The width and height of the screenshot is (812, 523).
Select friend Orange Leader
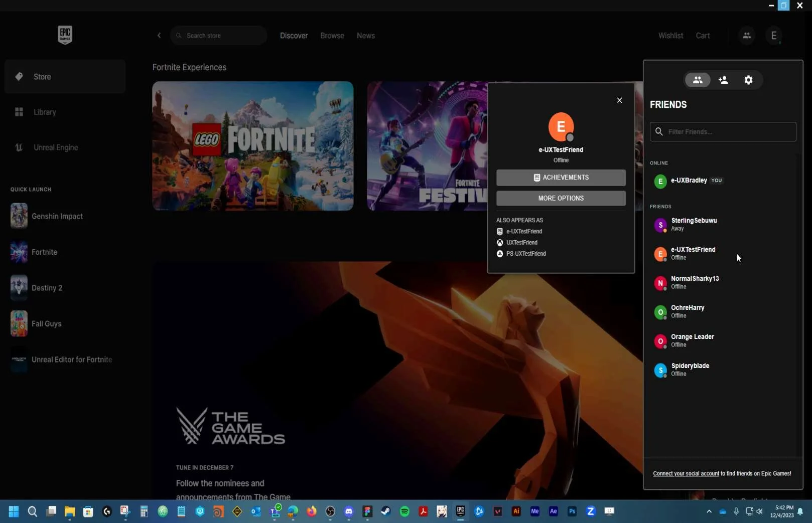tap(723, 340)
